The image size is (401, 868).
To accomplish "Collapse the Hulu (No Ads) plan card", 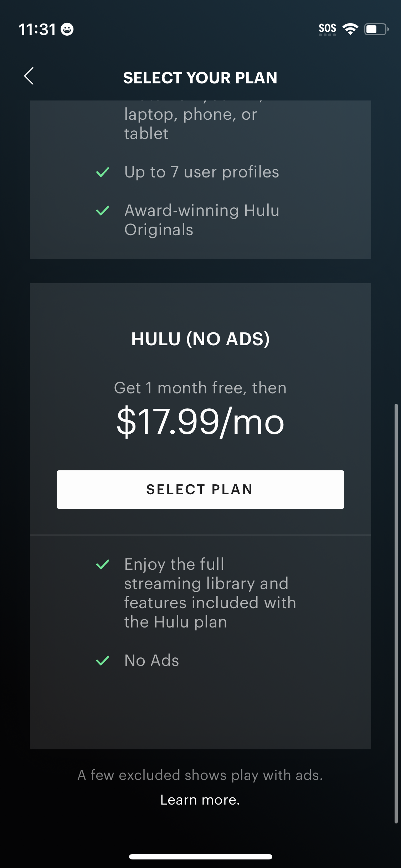I will [x=200, y=339].
